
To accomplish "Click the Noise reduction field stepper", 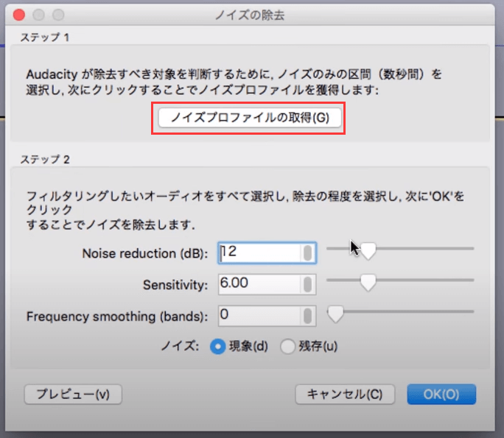I will point(307,253).
